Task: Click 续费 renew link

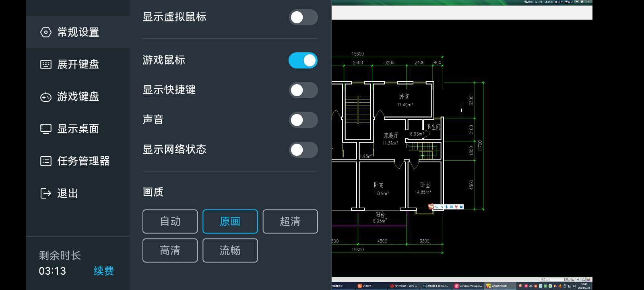Action: point(104,271)
